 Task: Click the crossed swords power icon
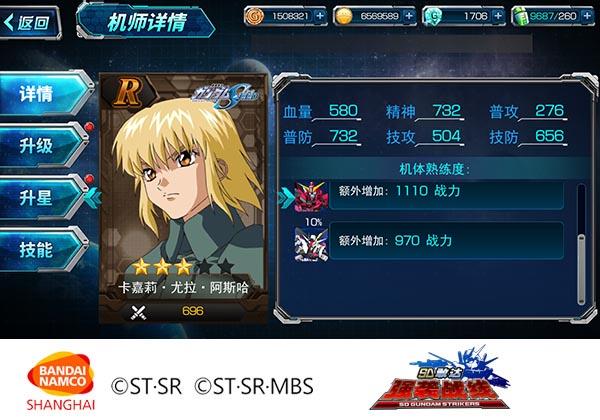[138, 312]
